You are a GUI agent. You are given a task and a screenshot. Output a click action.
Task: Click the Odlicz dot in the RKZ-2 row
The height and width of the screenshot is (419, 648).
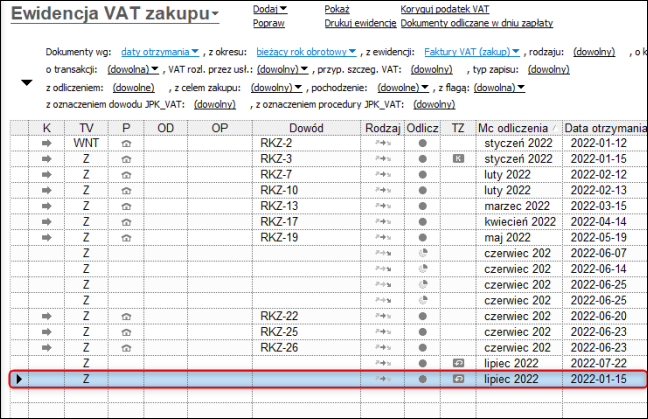(422, 143)
